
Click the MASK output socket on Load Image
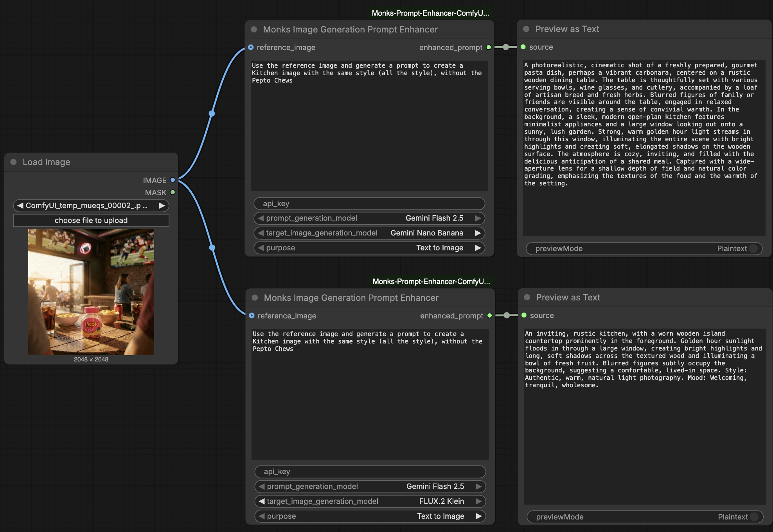coord(173,192)
